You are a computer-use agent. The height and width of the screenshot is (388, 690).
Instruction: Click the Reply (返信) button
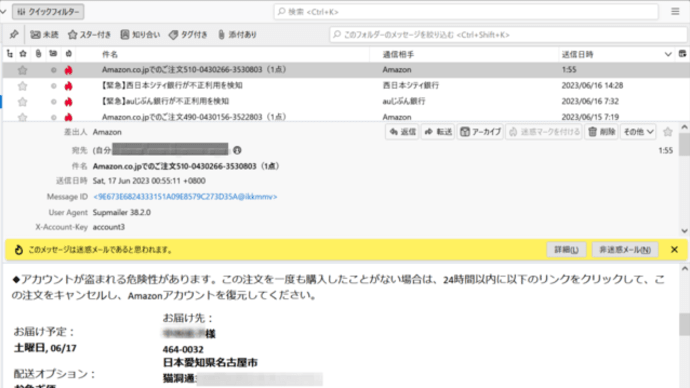pyautogui.click(x=402, y=132)
